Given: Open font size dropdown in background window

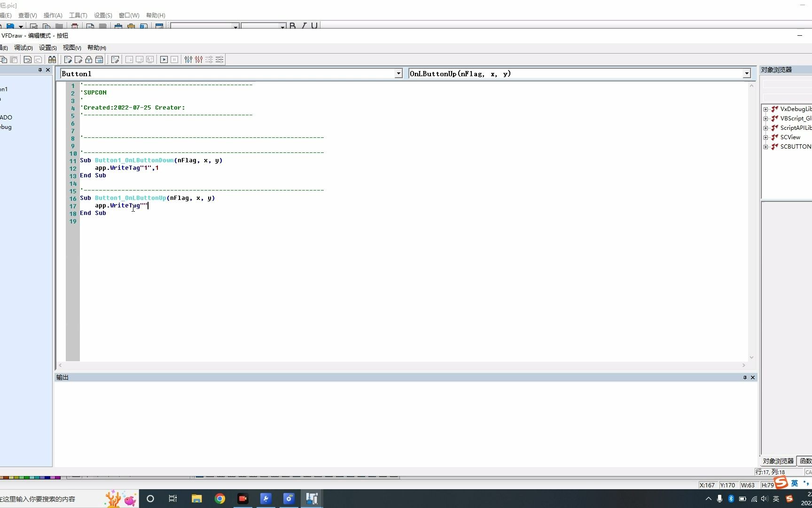Looking at the screenshot, I should (283, 26).
